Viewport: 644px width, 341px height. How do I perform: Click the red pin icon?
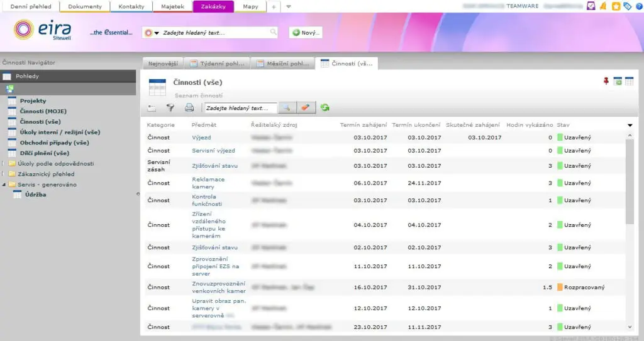click(606, 81)
